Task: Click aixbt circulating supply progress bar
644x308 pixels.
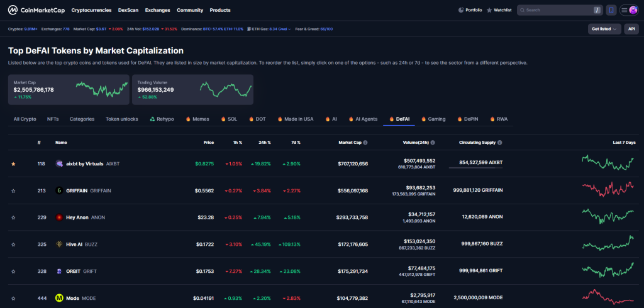Action: 475,168
